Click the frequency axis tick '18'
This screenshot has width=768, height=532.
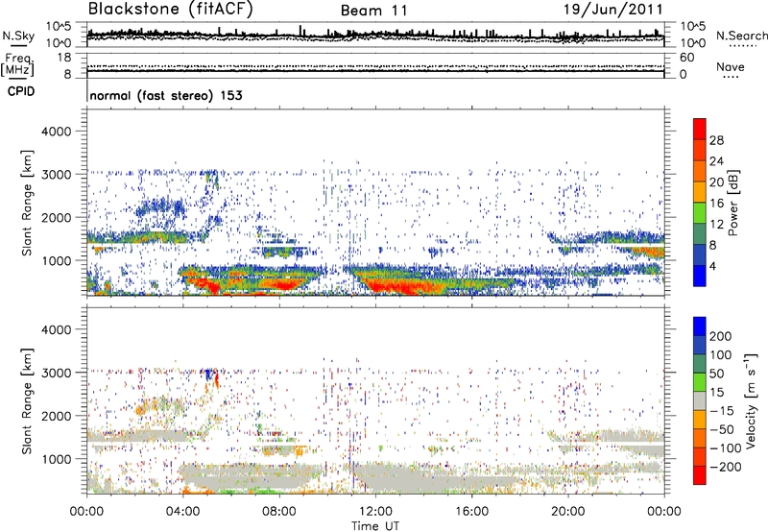(64, 58)
